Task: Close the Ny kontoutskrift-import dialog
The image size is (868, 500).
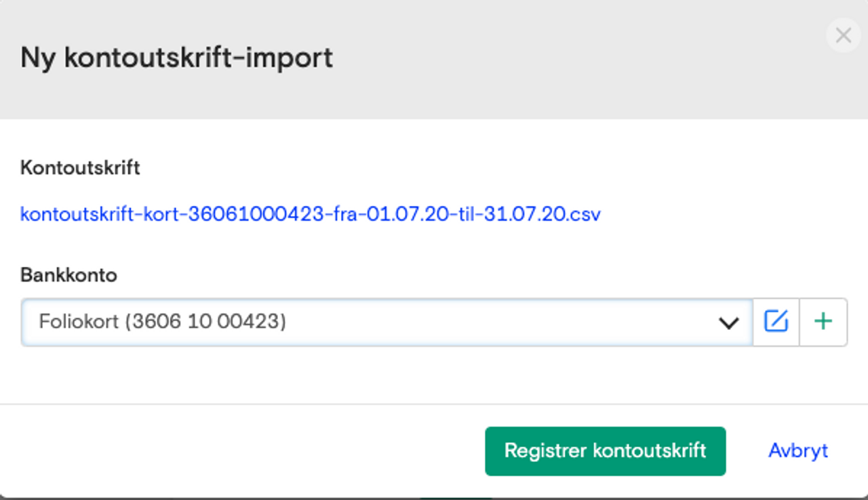Action: [843, 35]
